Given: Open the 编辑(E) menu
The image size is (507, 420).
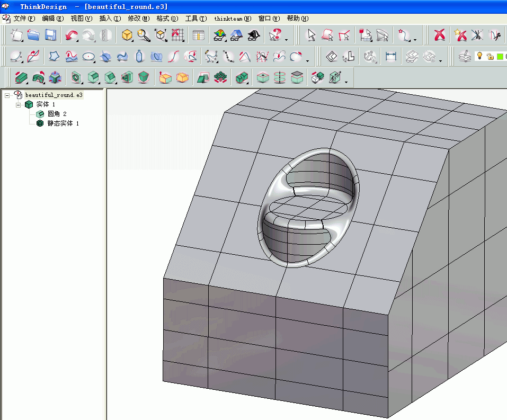Looking at the screenshot, I should click(x=52, y=19).
